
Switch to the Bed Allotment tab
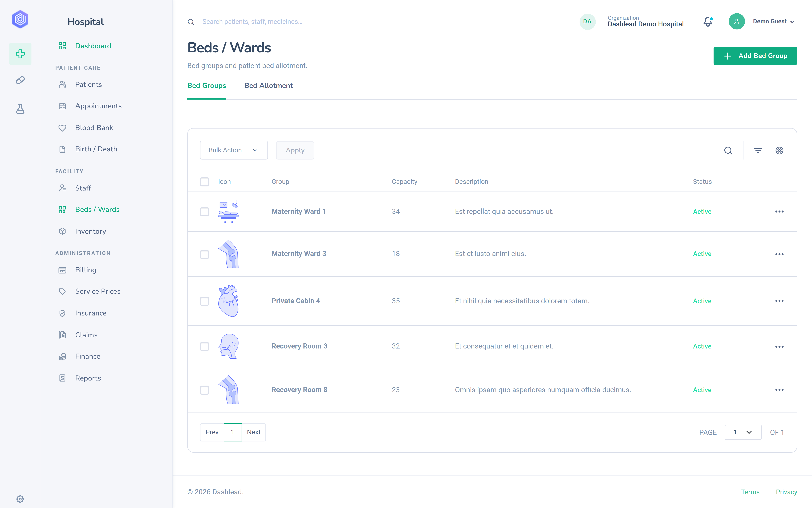pyautogui.click(x=268, y=86)
